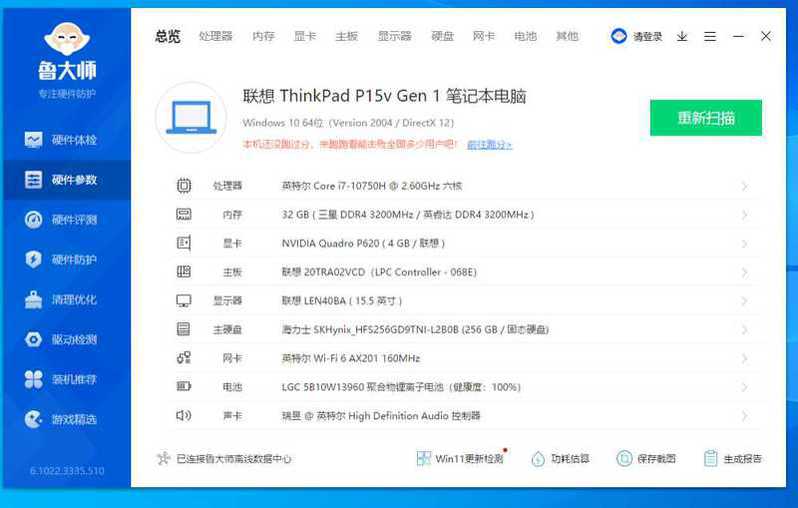Click 保存截图 save screenshot
This screenshot has width=798, height=508.
(646, 459)
